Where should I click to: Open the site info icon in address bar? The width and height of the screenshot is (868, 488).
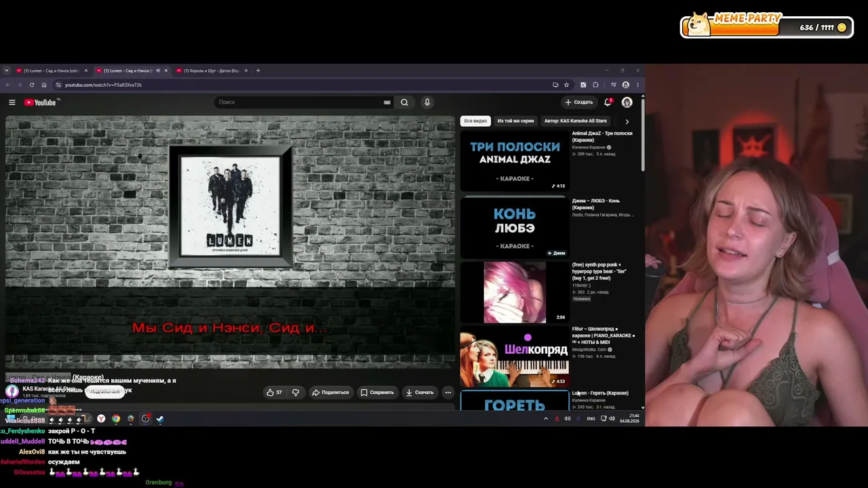(x=58, y=85)
